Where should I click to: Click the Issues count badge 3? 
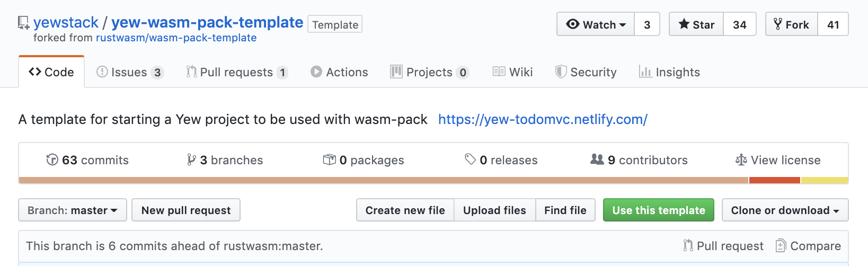pos(157,73)
